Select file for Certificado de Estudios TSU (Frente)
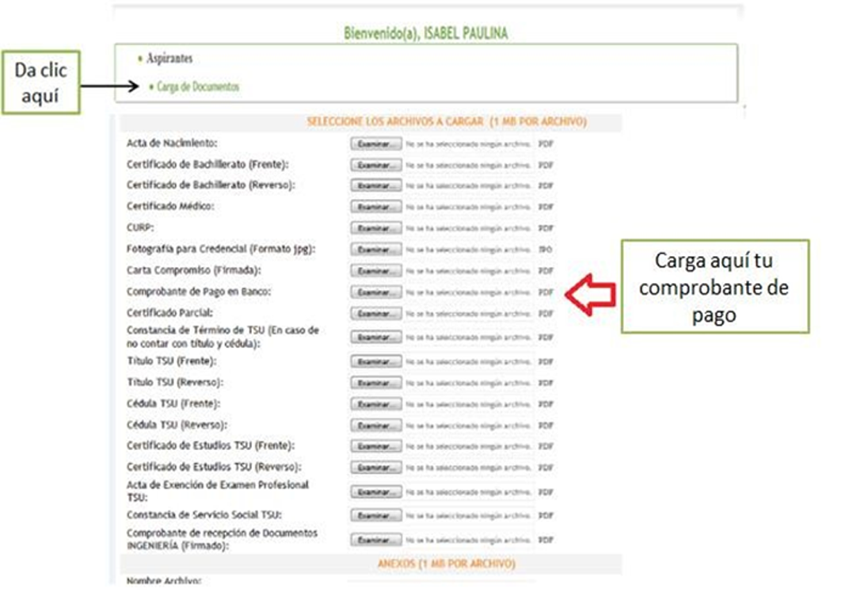This screenshot has width=868, height=592. [375, 446]
